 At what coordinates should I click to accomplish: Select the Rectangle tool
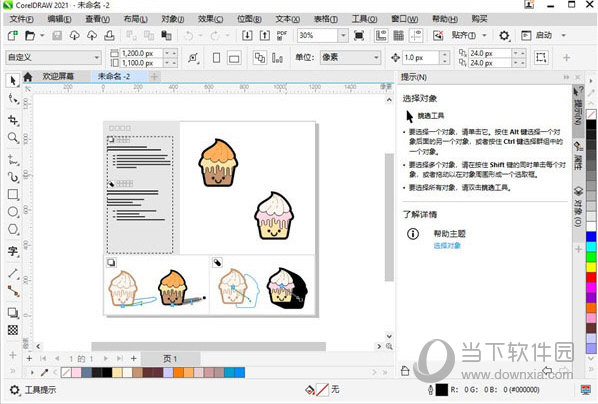tap(13, 195)
